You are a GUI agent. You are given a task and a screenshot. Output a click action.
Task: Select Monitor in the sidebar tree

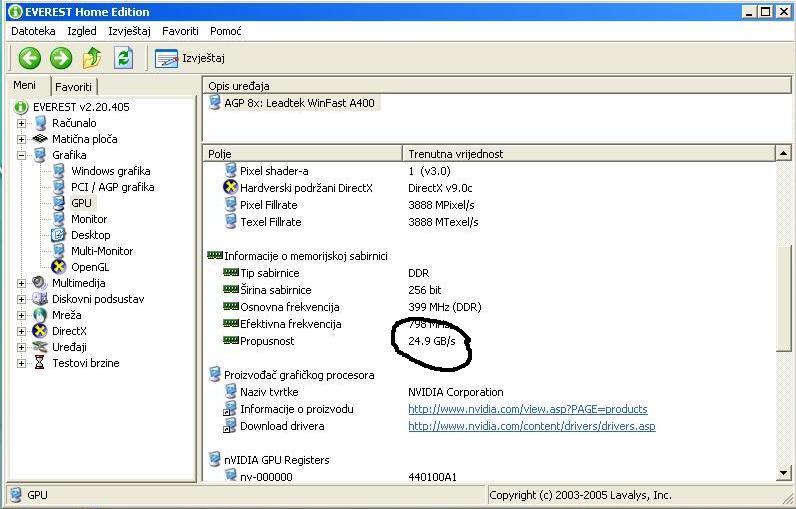pos(89,219)
